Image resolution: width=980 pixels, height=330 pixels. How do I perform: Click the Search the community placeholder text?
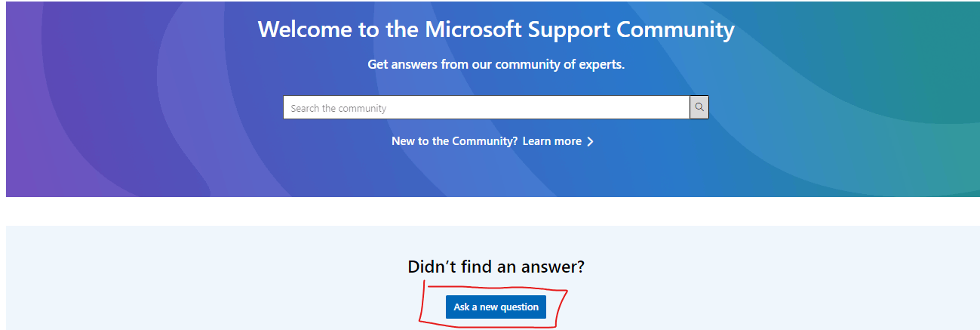pos(338,108)
